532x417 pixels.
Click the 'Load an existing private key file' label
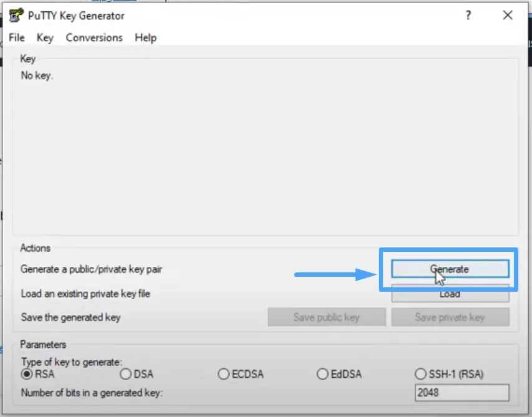tap(85, 294)
